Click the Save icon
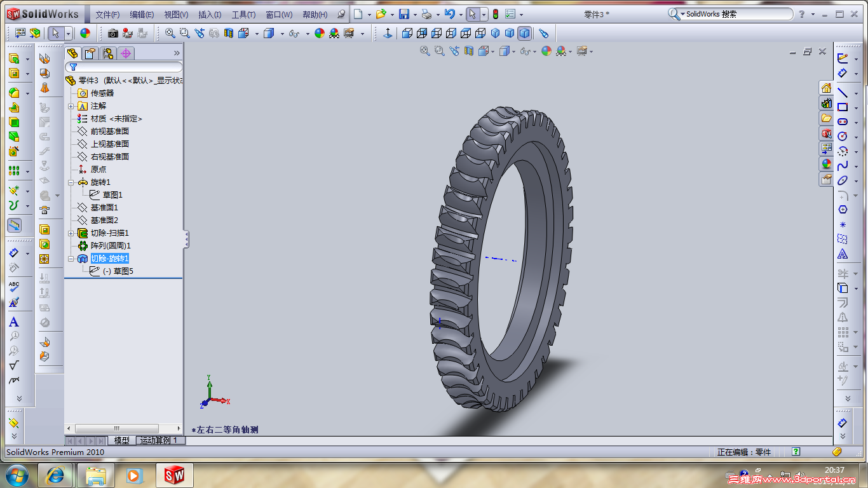The height and width of the screenshot is (488, 868). (x=403, y=14)
